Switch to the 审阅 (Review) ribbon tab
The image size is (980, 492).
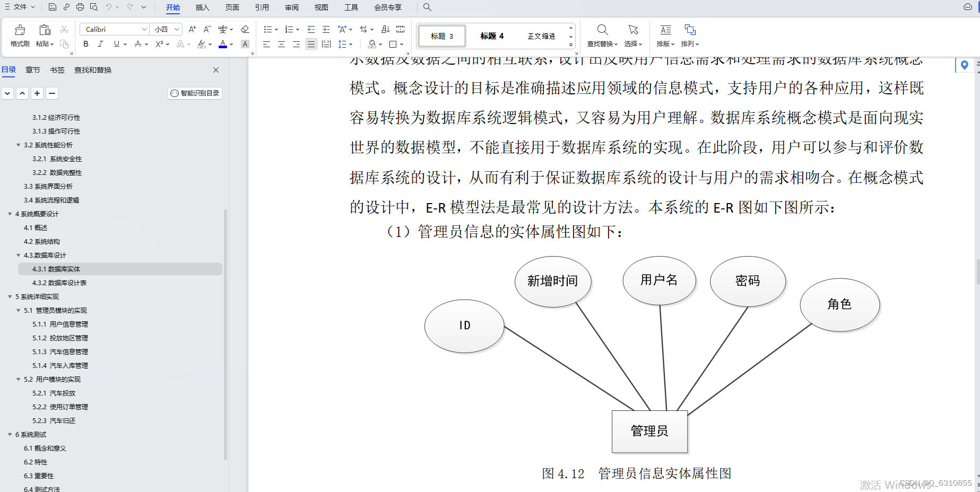click(291, 7)
